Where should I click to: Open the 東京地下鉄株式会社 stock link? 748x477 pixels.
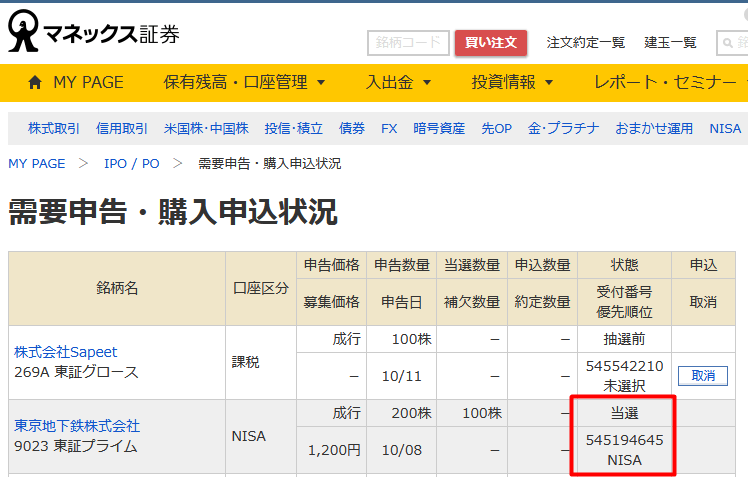(x=77, y=425)
